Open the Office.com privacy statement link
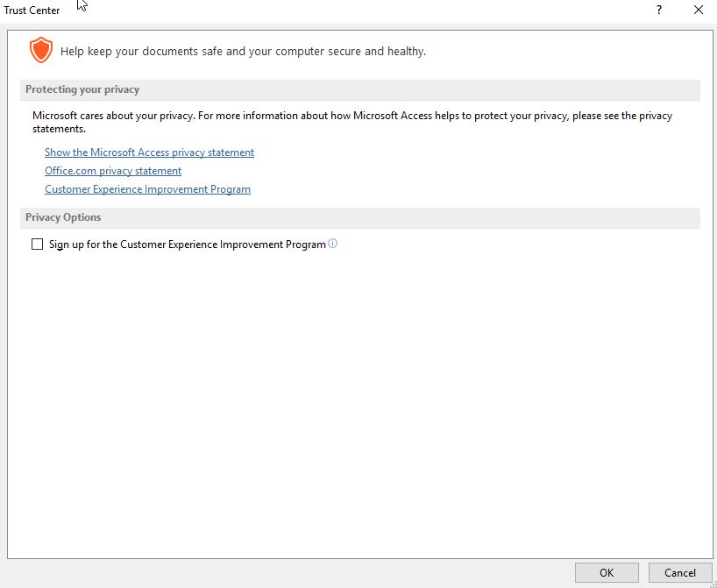This screenshot has width=717, height=588. 113,171
